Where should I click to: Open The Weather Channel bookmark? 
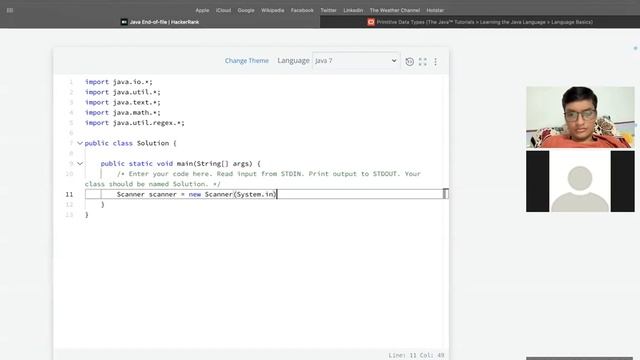(x=395, y=10)
